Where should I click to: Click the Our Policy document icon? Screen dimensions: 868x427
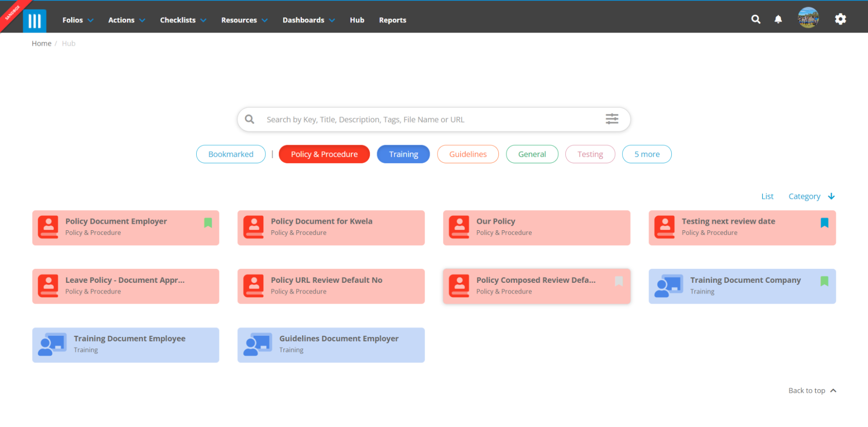click(459, 227)
